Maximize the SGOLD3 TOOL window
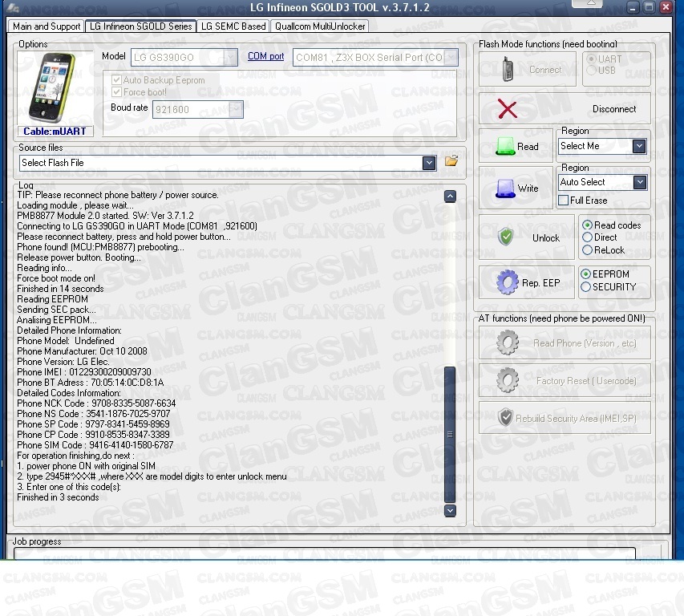 coord(649,7)
